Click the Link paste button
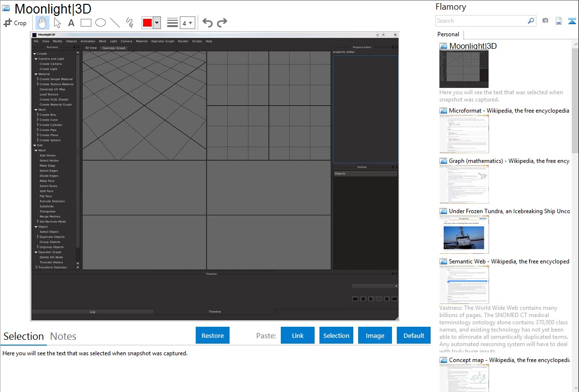579x392 pixels. [x=298, y=335]
